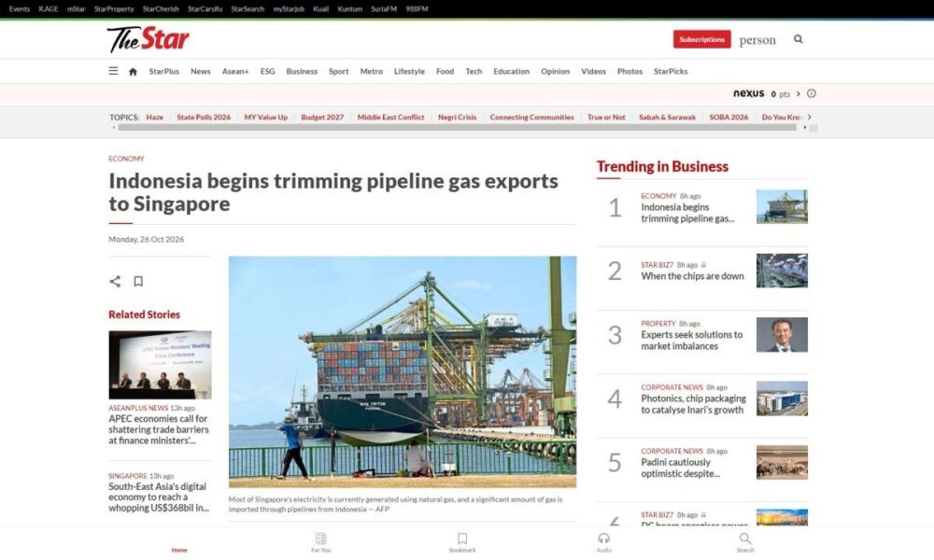Click the topics scrollbar right arrow
This screenshot has width=934, height=560.
pyautogui.click(x=805, y=127)
